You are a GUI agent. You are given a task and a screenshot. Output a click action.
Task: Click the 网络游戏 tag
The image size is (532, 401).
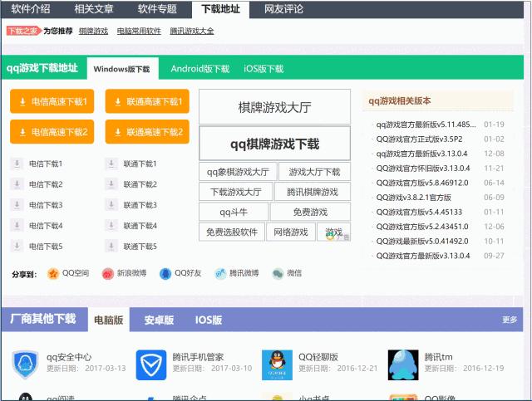(x=291, y=232)
